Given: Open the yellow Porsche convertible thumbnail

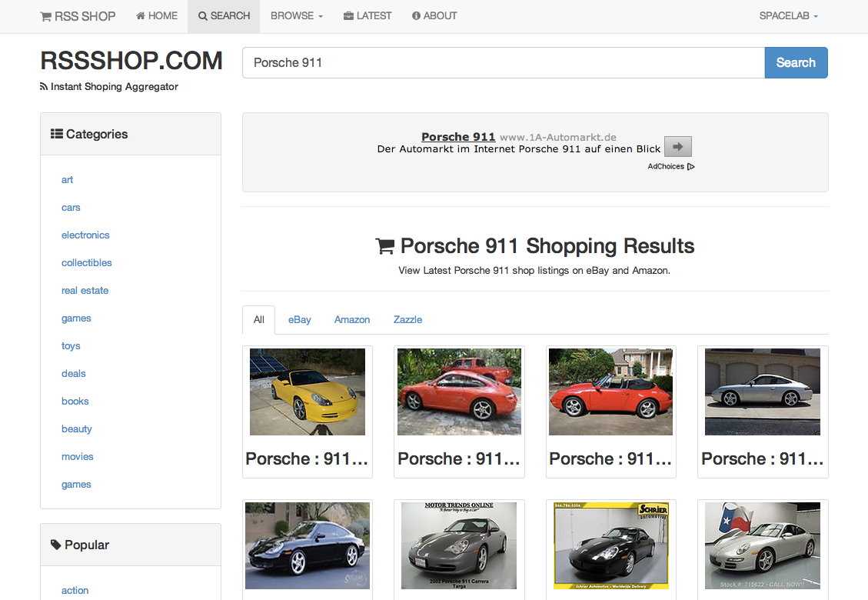Looking at the screenshot, I should coord(308,392).
